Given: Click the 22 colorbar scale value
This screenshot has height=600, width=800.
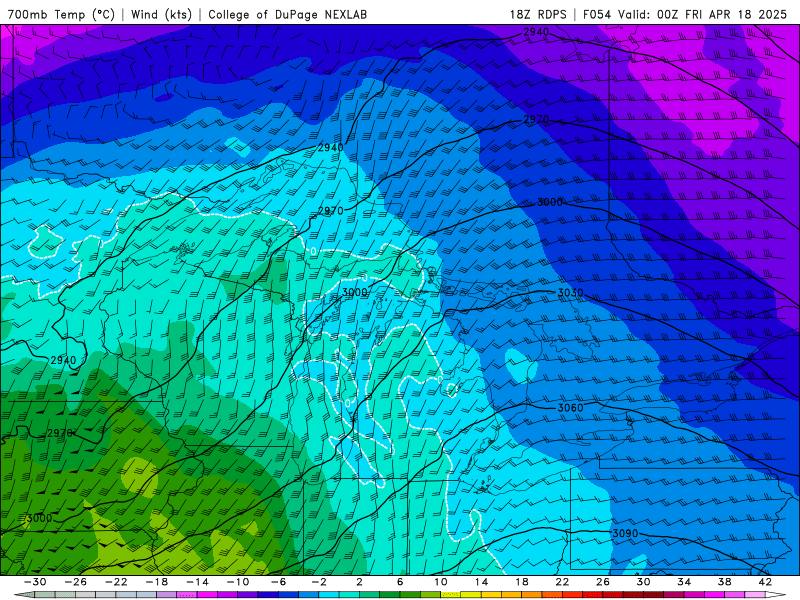Looking at the screenshot, I should 562,582.
